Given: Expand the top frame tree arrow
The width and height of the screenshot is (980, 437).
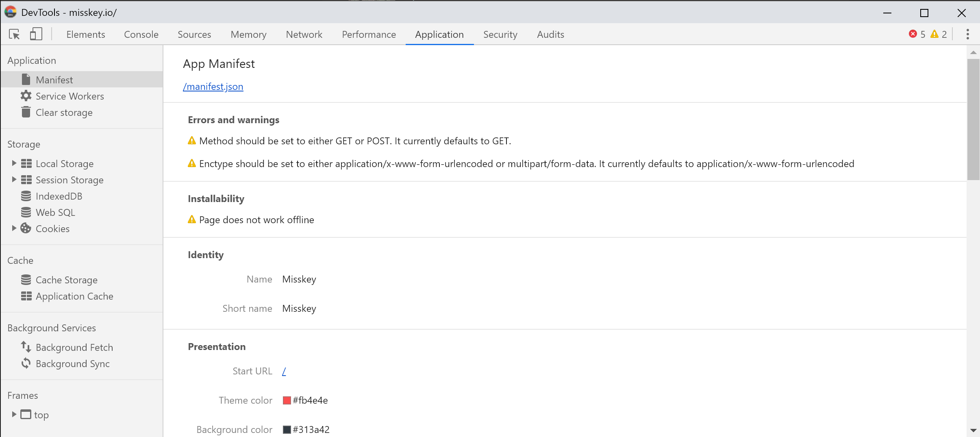Looking at the screenshot, I should [14, 414].
